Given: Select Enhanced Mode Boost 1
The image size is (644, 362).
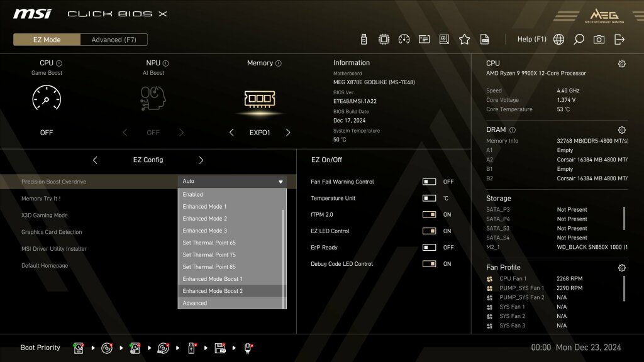Looking at the screenshot, I should pyautogui.click(x=230, y=278).
